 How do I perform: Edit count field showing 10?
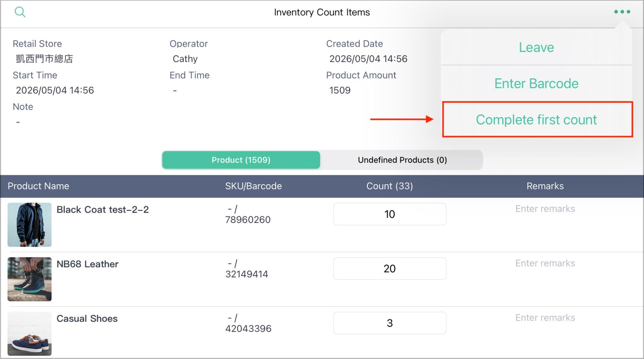pyautogui.click(x=390, y=214)
